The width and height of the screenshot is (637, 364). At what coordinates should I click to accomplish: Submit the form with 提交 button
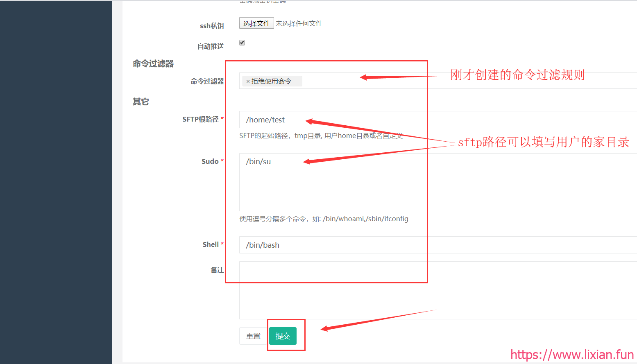tap(283, 336)
